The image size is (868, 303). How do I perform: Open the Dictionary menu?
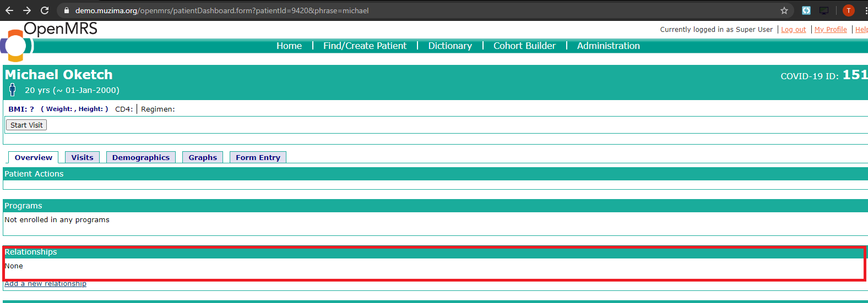pyautogui.click(x=450, y=46)
